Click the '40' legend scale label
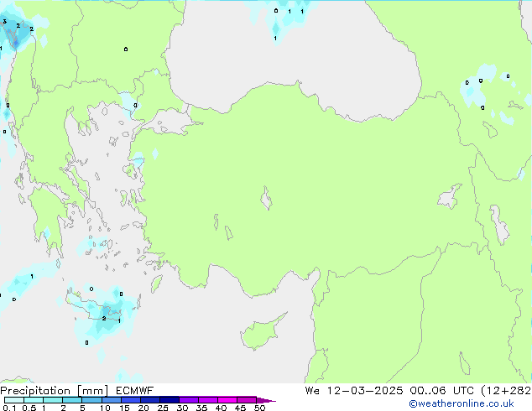532x411 pixels. coord(221,408)
